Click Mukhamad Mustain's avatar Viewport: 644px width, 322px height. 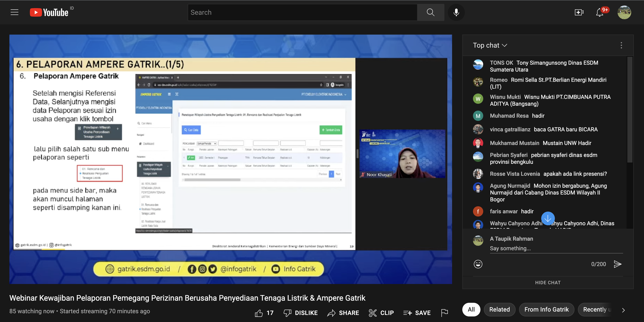tap(478, 143)
